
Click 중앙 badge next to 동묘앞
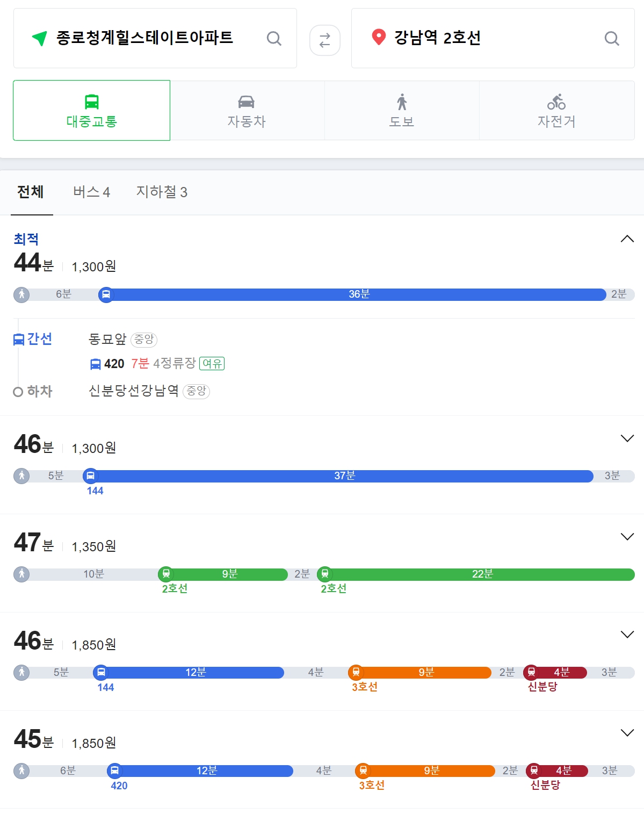144,340
